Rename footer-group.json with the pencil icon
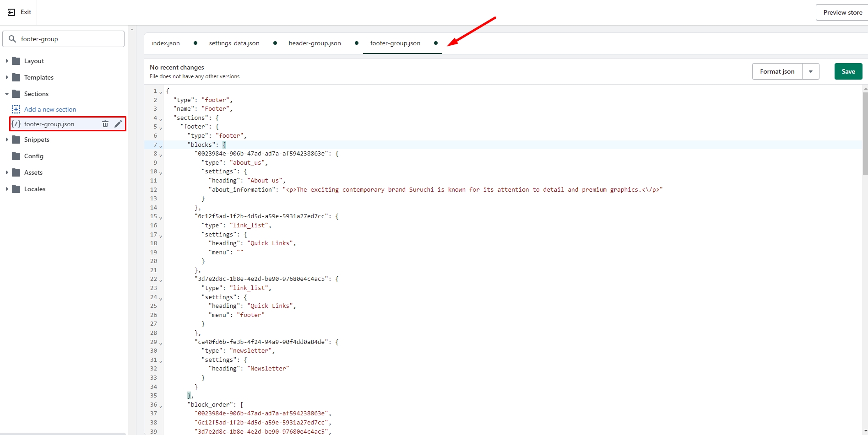Image resolution: width=868 pixels, height=435 pixels. click(x=118, y=124)
